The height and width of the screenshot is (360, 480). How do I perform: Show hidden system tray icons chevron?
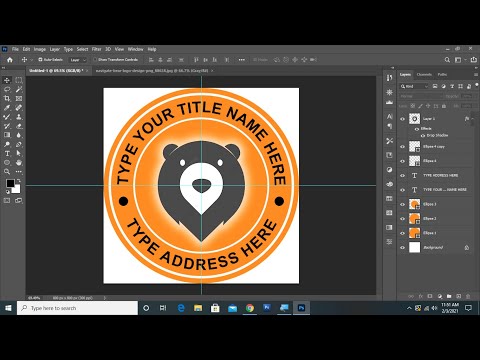pos(409,308)
